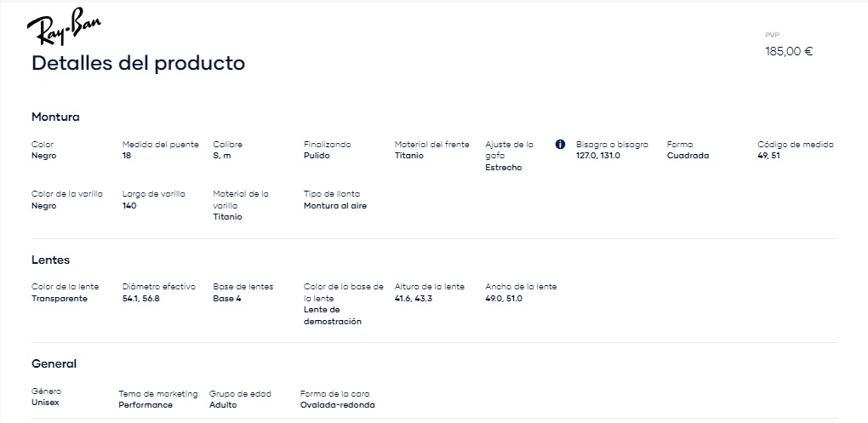Click the Lentes section heading
The image size is (868, 423).
pyautogui.click(x=50, y=260)
